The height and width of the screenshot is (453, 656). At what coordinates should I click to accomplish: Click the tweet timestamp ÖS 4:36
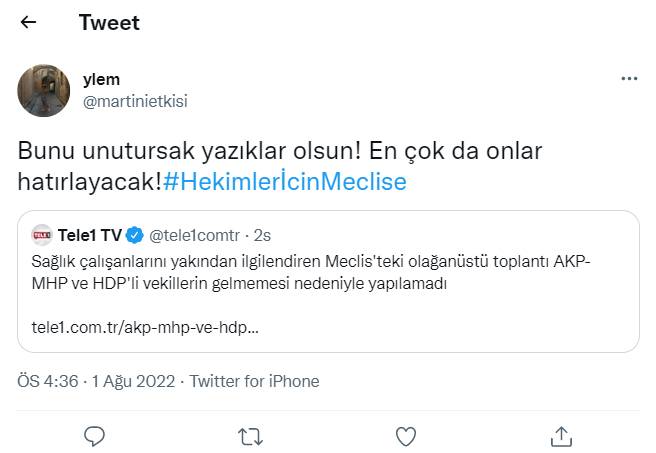pos(50,381)
